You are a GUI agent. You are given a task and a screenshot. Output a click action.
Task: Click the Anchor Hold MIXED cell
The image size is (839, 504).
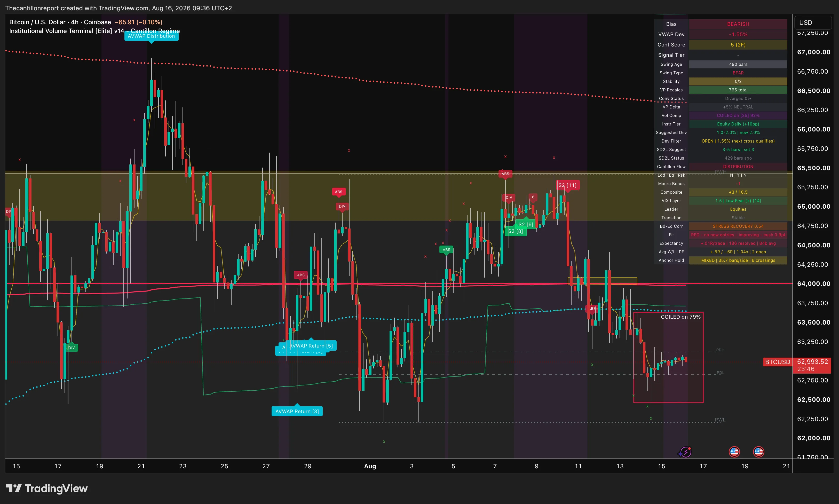point(738,261)
